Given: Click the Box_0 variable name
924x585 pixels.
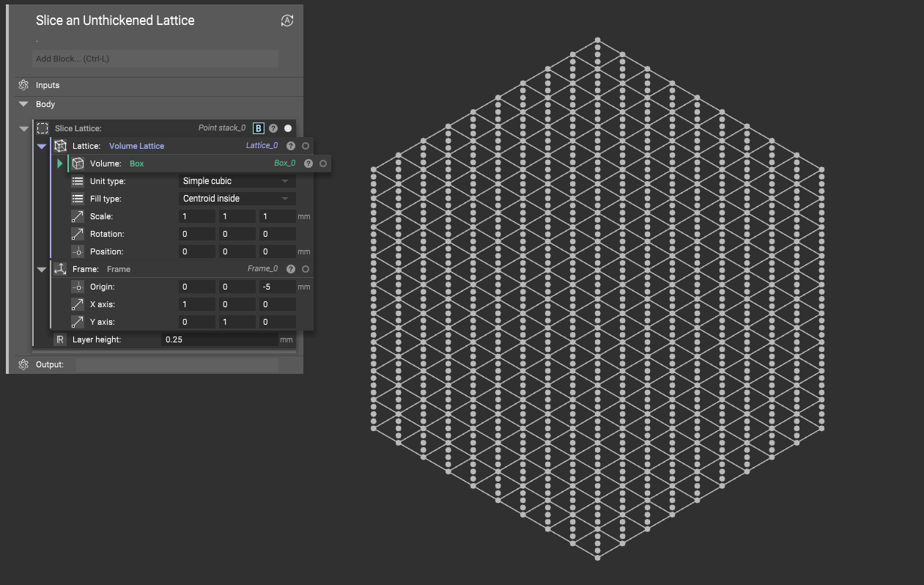Looking at the screenshot, I should pyautogui.click(x=285, y=163).
